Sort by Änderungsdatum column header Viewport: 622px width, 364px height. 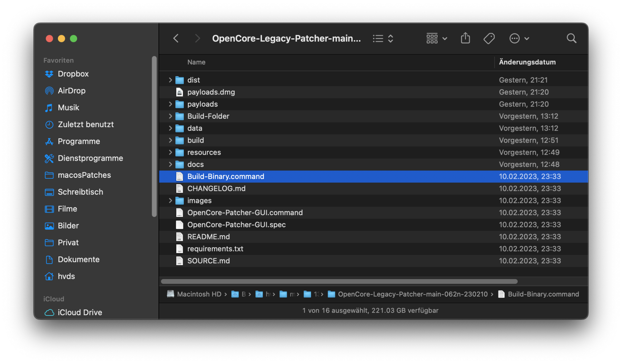[x=527, y=62]
